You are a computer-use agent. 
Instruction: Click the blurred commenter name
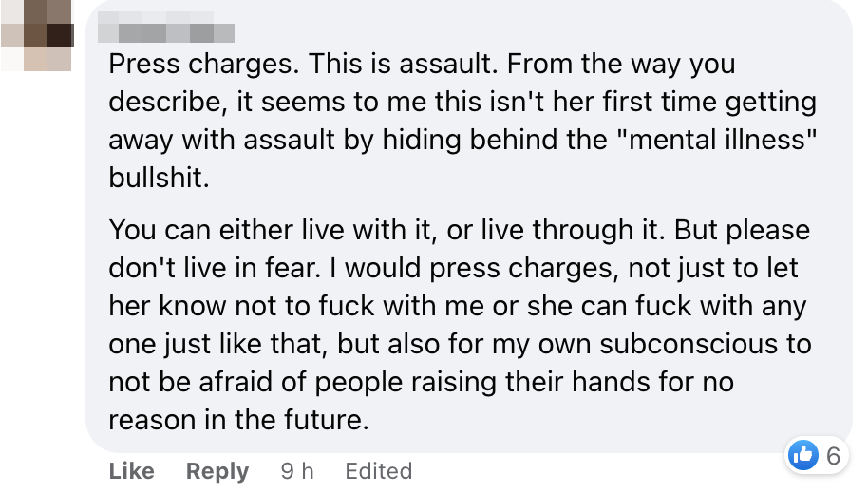click(166, 27)
